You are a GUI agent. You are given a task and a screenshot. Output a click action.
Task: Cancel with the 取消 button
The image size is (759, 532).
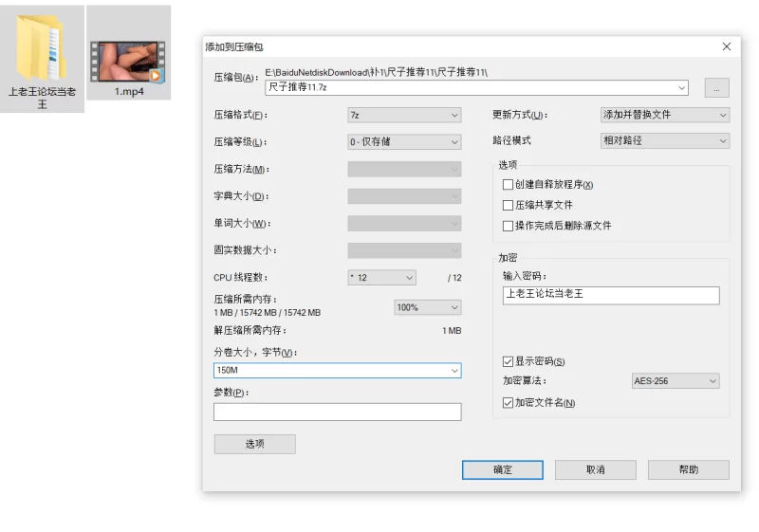[596, 469]
